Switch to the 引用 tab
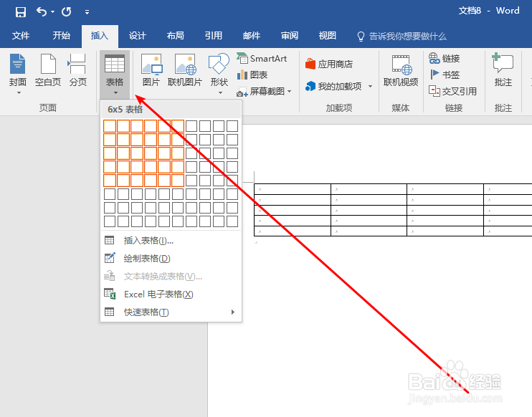 (214, 36)
